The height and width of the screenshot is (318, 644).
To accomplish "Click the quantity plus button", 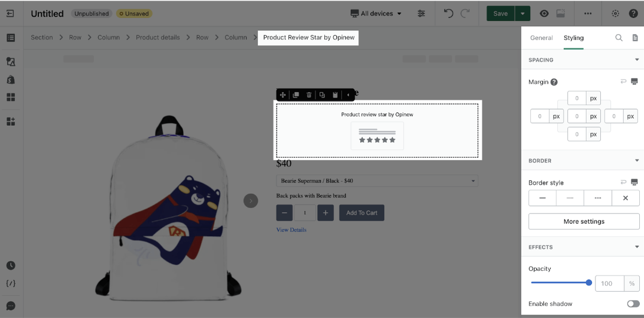I will click(x=326, y=213).
